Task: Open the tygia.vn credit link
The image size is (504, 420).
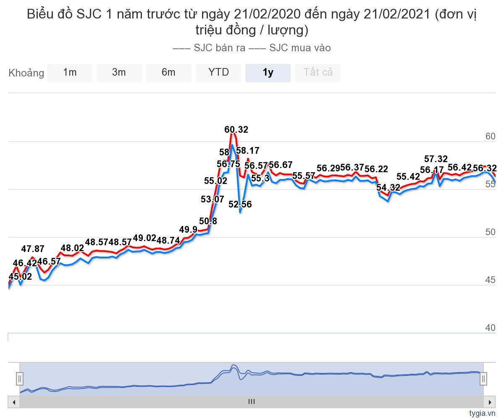Action: (482, 413)
